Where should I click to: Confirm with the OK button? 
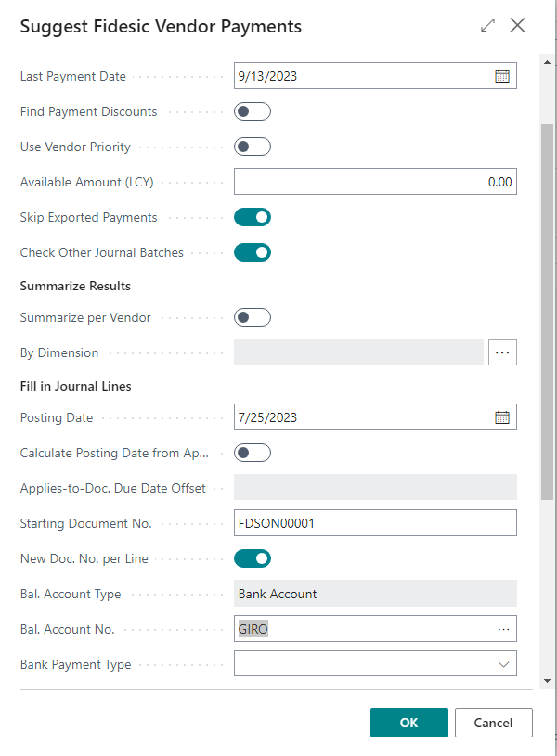pos(408,722)
